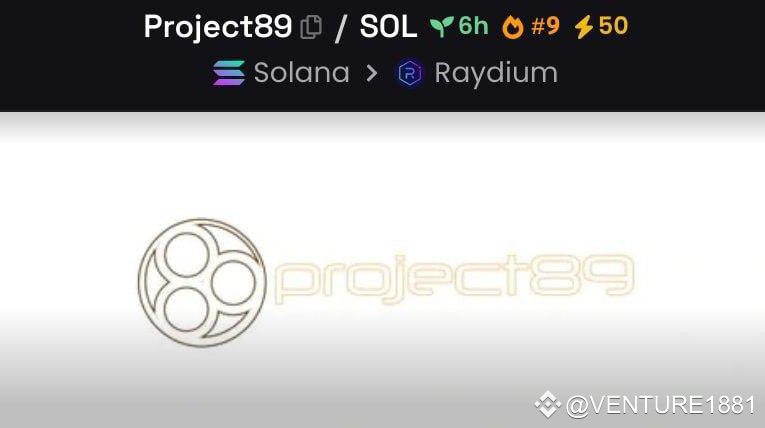Click the 6h pair age label
The width and height of the screenshot is (765, 428).
[x=473, y=25]
